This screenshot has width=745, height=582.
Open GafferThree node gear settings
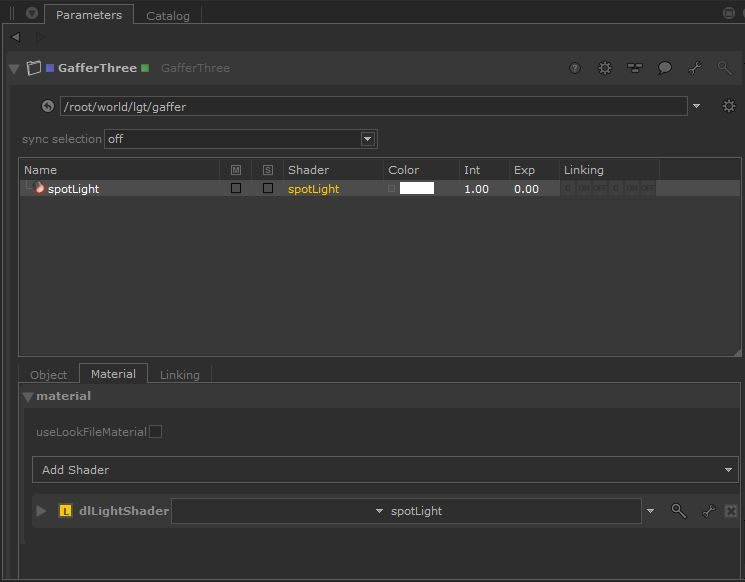click(x=605, y=68)
